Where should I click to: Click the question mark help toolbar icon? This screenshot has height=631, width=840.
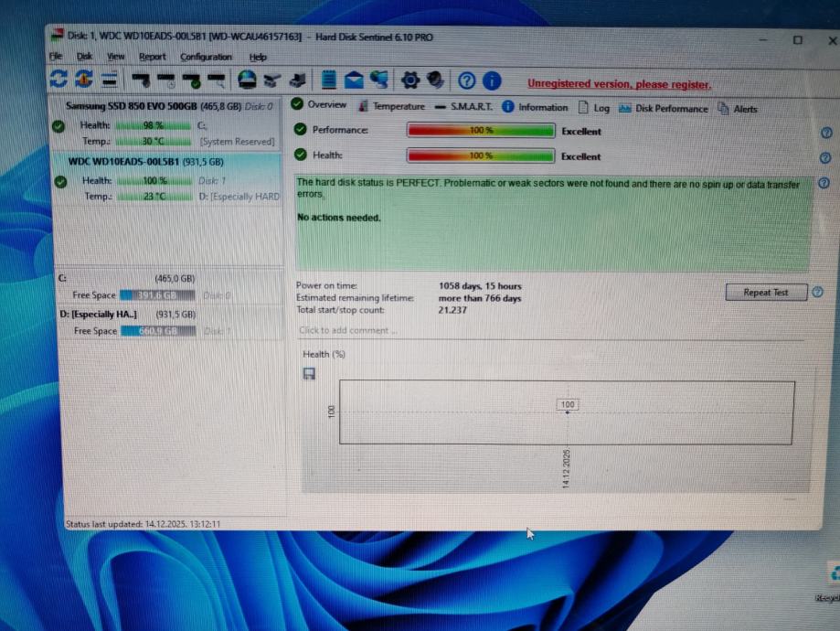(x=466, y=81)
